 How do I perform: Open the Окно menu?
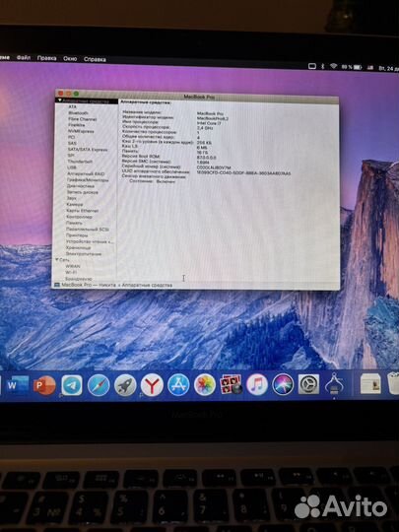click(70, 58)
